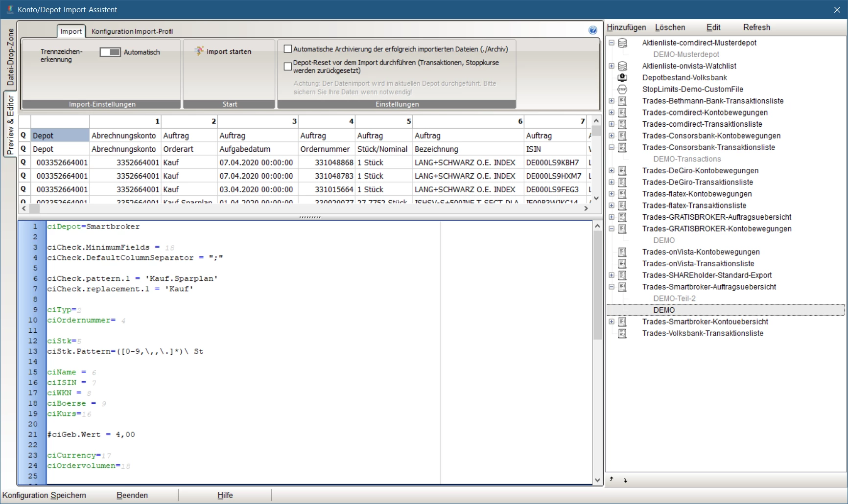This screenshot has width=848, height=504.
Task: Click the Trades-DeGiro-Transaktionsliste document icon
Action: (622, 183)
